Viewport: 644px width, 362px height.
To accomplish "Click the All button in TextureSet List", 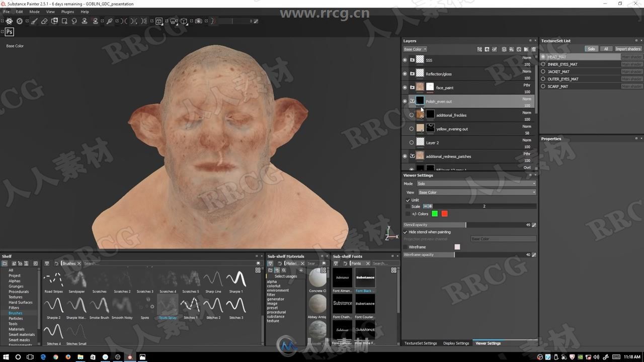I will tap(606, 49).
